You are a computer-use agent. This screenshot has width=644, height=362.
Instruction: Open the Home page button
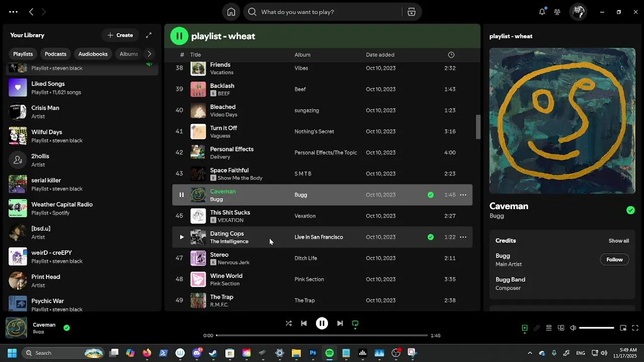point(231,12)
